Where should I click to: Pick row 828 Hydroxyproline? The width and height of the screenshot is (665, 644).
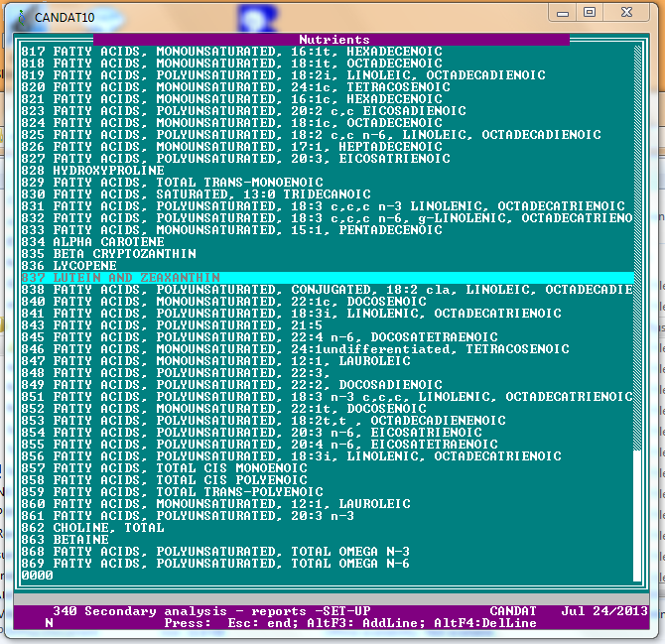tap(84, 171)
